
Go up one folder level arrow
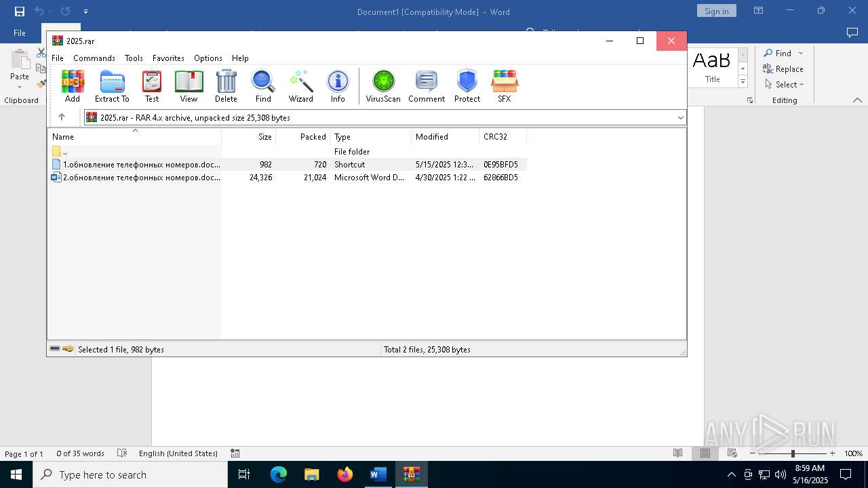62,117
